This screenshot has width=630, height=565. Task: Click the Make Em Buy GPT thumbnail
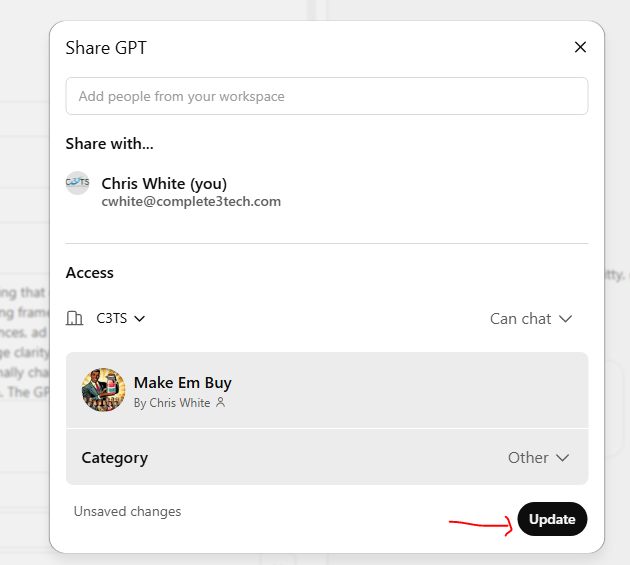click(103, 390)
